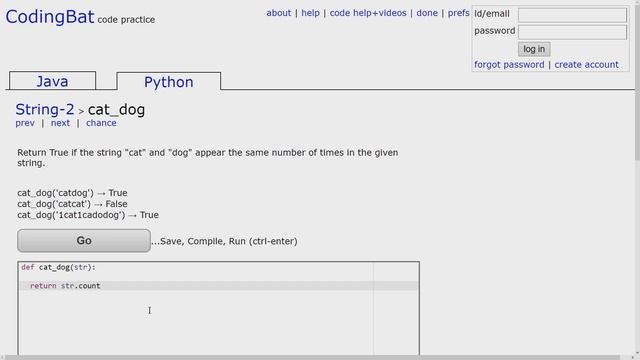640x360 pixels.
Task: Click the problem description paragraph
Action: pyautogui.click(x=207, y=158)
